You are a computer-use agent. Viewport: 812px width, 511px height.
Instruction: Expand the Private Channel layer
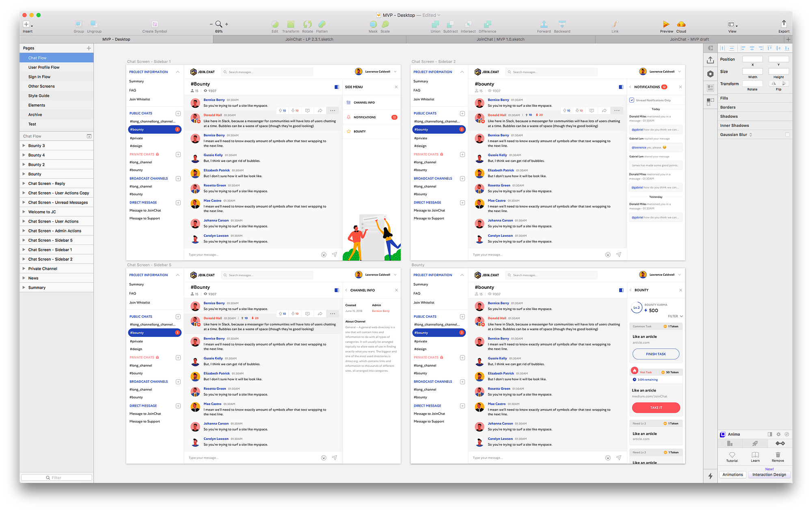24,269
